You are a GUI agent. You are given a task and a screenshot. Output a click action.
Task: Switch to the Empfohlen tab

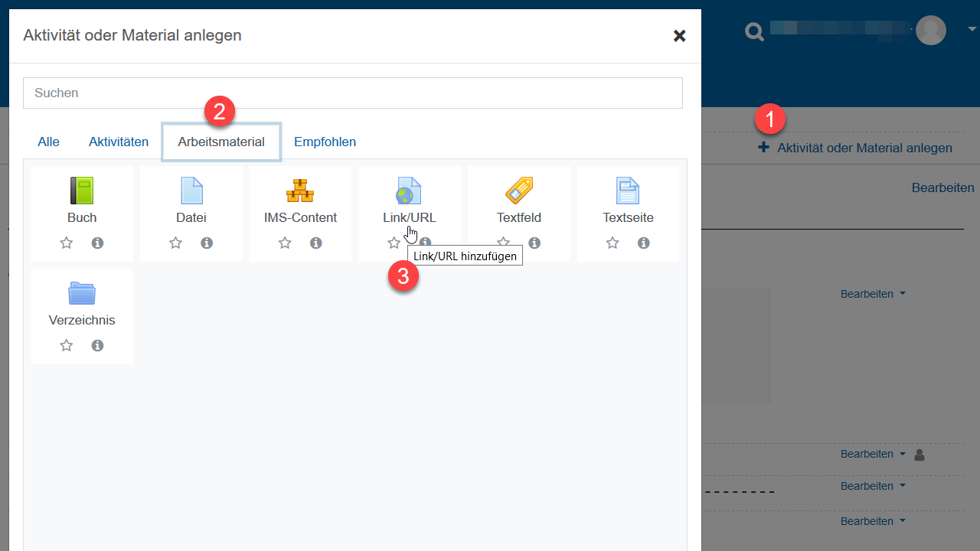pos(325,142)
